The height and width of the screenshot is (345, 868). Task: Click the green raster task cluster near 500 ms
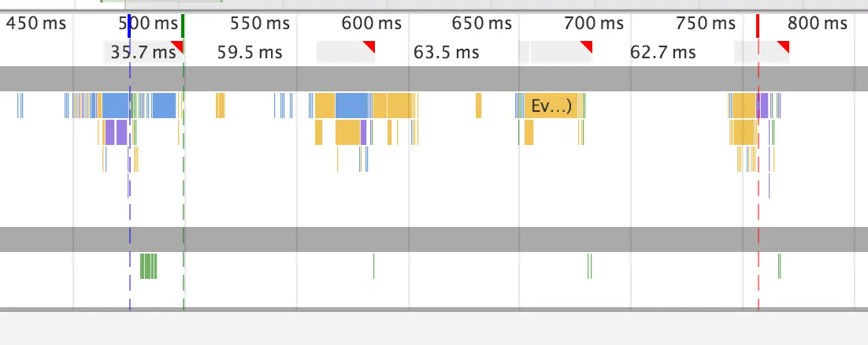pos(148,265)
